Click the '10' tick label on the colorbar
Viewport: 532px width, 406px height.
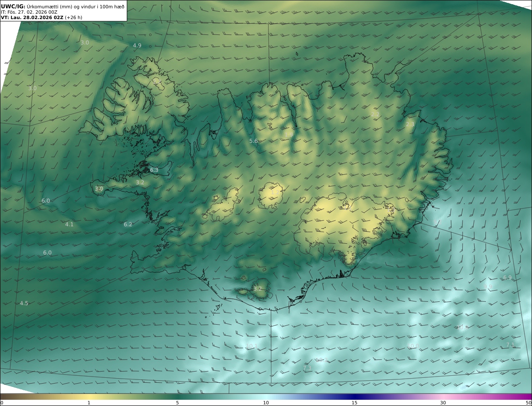click(x=266, y=403)
